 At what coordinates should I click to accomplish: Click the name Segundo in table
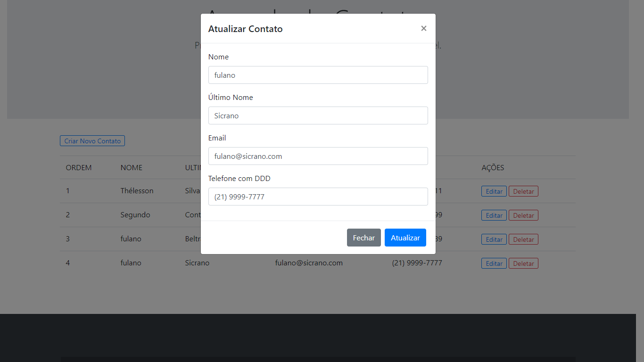click(x=135, y=214)
